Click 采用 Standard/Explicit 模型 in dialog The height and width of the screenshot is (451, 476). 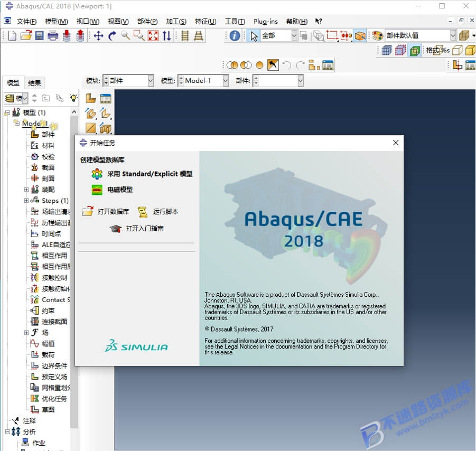pos(142,174)
